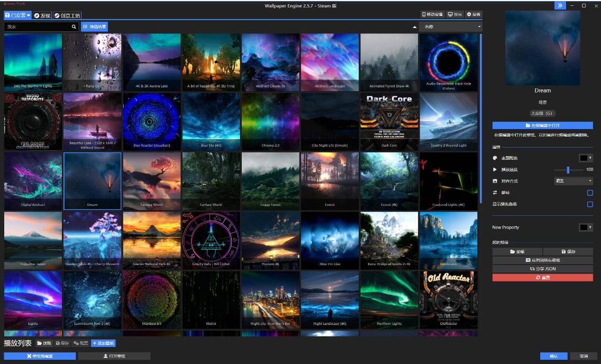Select the Destiny 2 Beyond Light thumbnail
Screen dimensions: 601x364
449,122
